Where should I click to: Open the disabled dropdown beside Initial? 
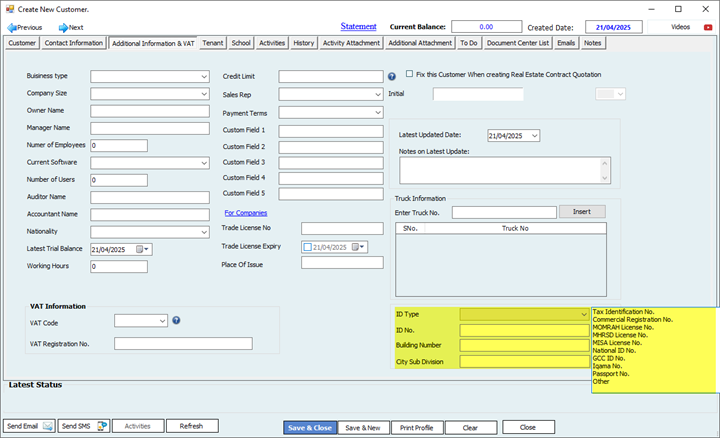(610, 94)
